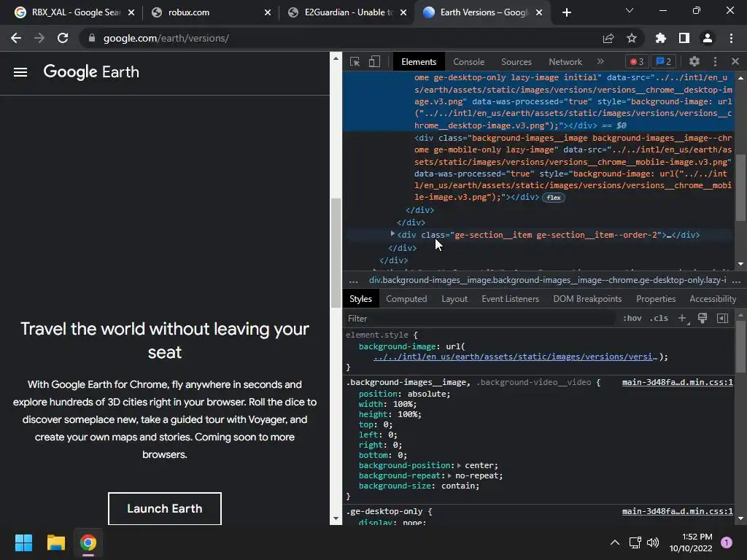Open a new browser tab
The width and height of the screenshot is (747, 560).
(566, 12)
